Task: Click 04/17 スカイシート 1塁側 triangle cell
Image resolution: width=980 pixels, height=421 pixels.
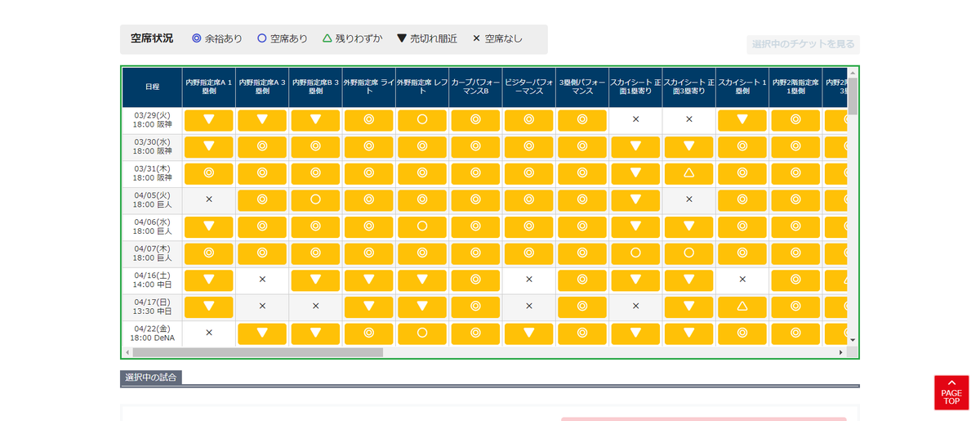Action: (742, 307)
